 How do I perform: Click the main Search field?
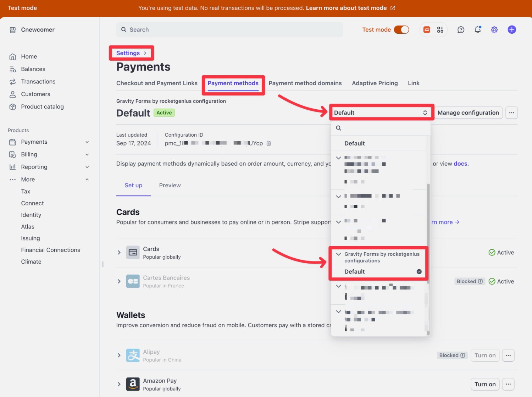point(229,30)
